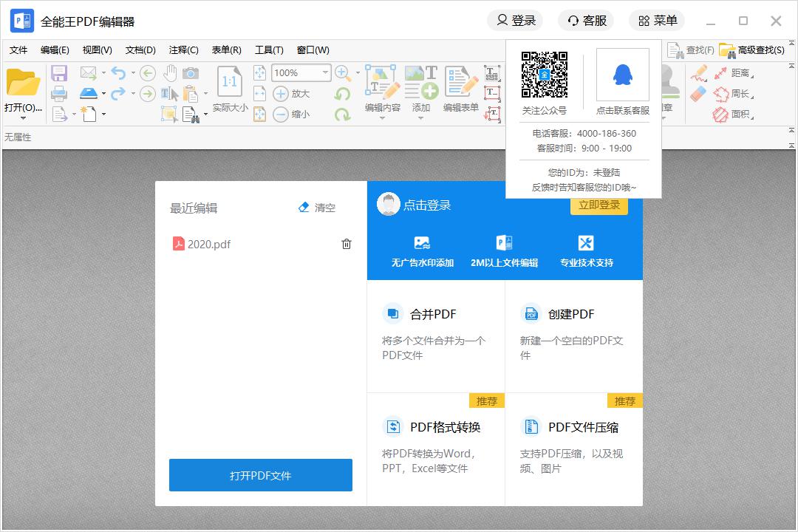Click 清空 to clear recent files
Screen dimensions: 798x532
(x=317, y=208)
